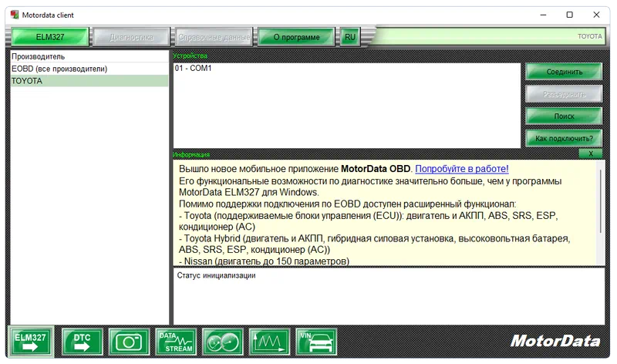Minimize the Motordata client window
This screenshot has width=617, height=364.
(543, 15)
